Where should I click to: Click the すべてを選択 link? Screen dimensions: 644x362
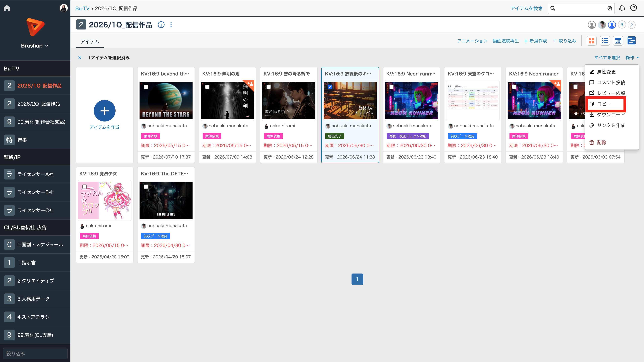point(607,58)
